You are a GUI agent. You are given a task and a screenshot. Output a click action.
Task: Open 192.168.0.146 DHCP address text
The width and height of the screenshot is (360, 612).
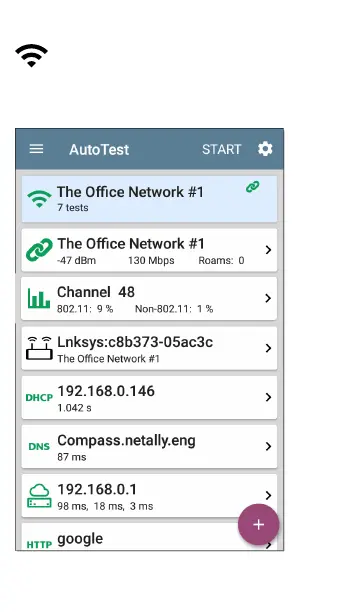(106, 391)
